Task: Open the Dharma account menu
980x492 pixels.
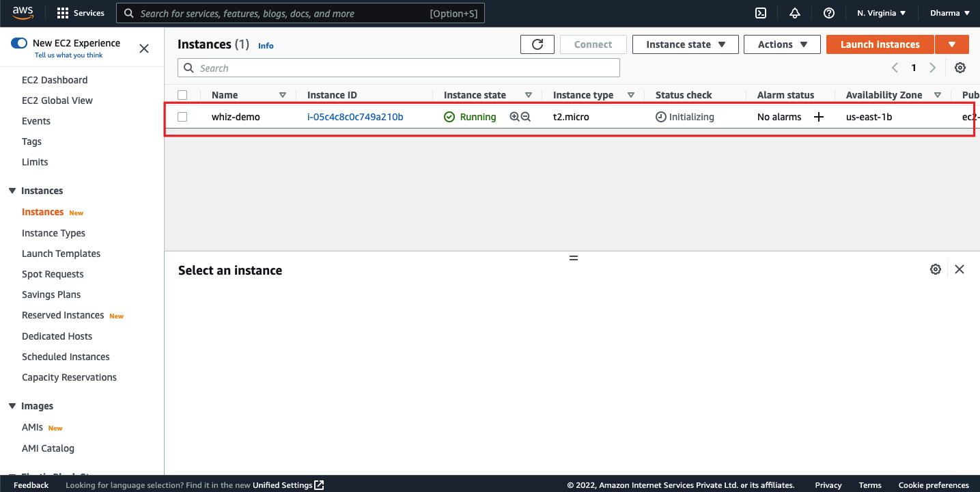Action: [x=950, y=13]
